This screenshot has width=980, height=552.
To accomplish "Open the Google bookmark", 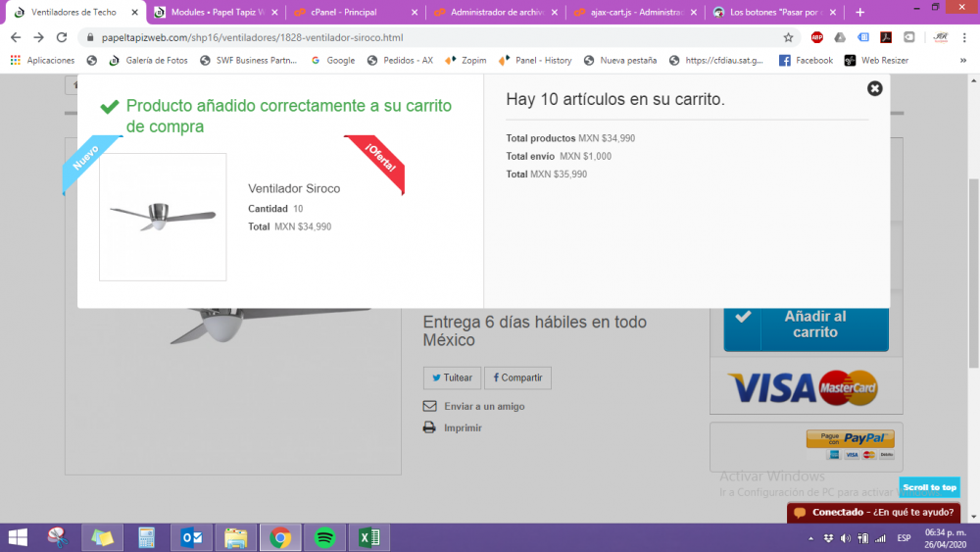I will (333, 61).
